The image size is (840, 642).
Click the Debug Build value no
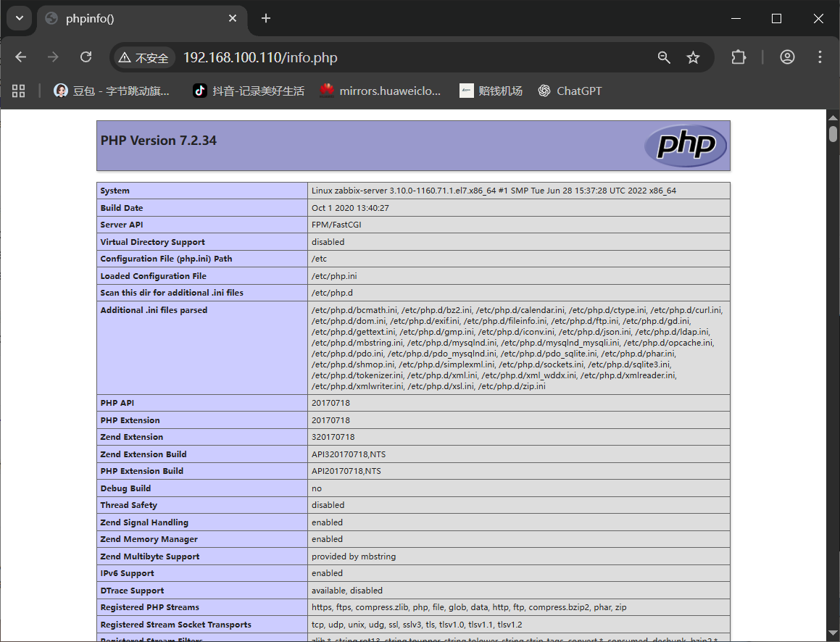click(x=317, y=488)
